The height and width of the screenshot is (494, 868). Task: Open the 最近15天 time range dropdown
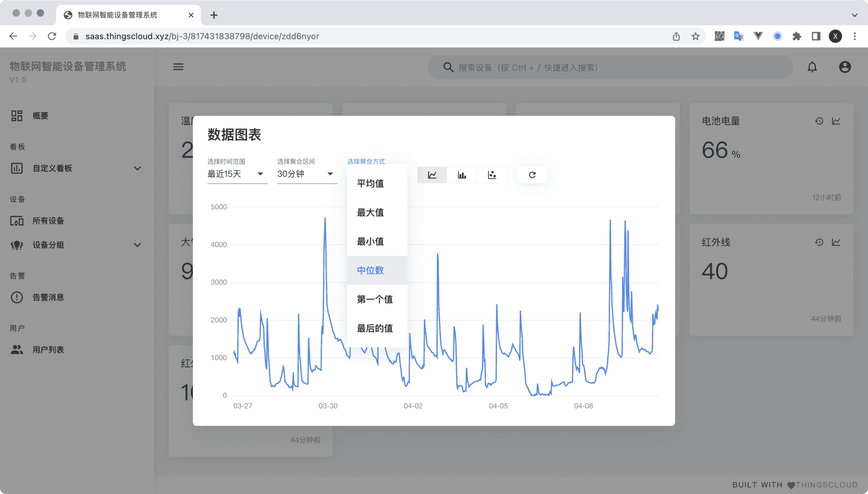(236, 174)
